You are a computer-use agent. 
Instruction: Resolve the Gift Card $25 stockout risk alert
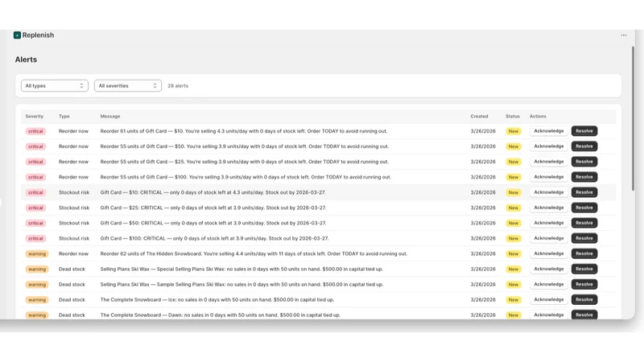tap(584, 208)
